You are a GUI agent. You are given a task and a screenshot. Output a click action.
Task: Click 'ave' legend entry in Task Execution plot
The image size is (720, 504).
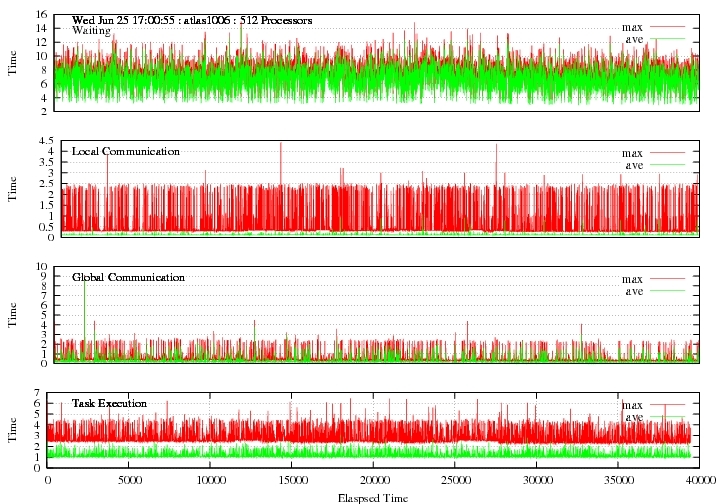[x=634, y=417]
